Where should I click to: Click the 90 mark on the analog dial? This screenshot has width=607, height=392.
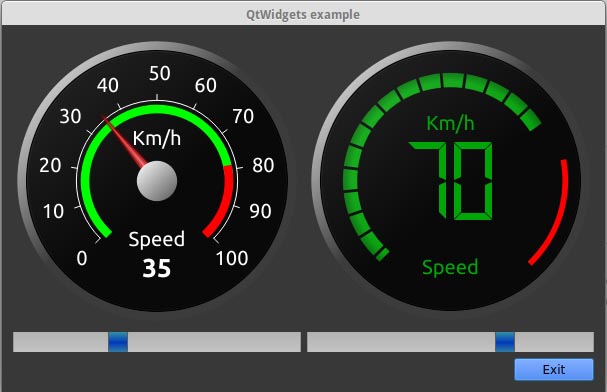[x=260, y=211]
